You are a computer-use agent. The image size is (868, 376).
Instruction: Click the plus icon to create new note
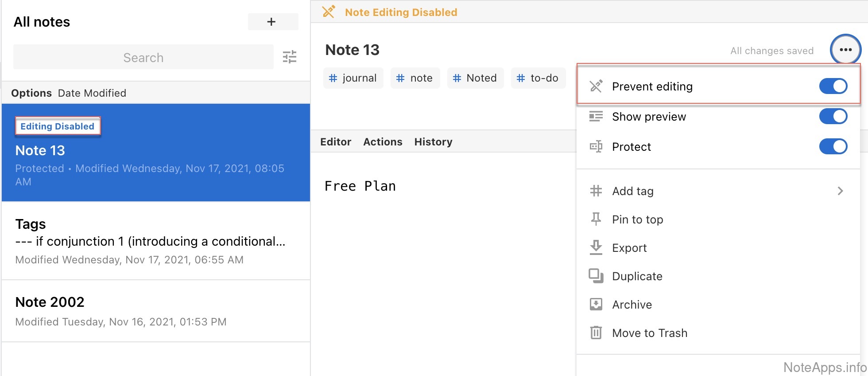tap(272, 22)
